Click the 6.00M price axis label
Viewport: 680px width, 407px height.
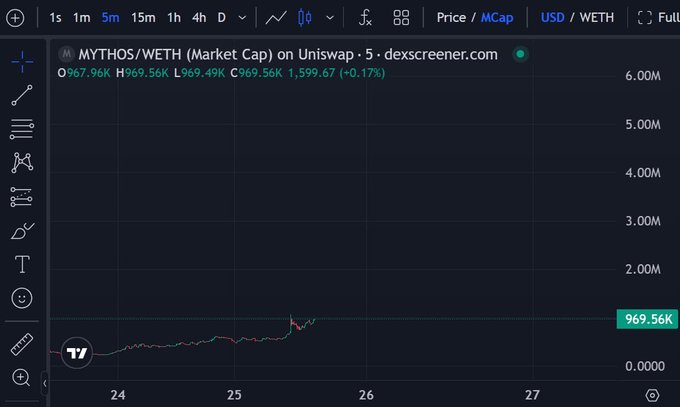coord(643,76)
